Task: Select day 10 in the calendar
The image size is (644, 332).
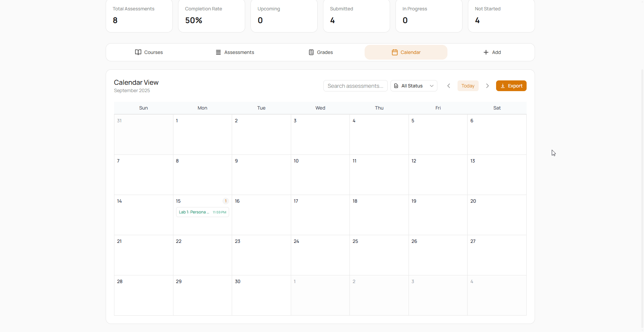Action: tap(320, 175)
